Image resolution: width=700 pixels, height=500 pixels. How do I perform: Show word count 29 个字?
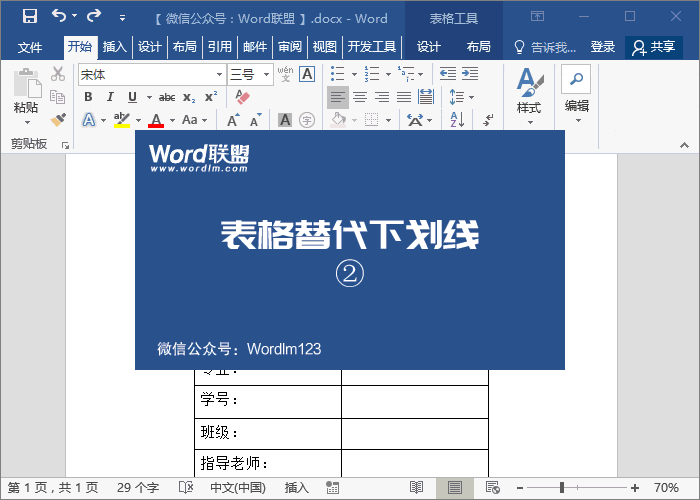click(x=138, y=488)
